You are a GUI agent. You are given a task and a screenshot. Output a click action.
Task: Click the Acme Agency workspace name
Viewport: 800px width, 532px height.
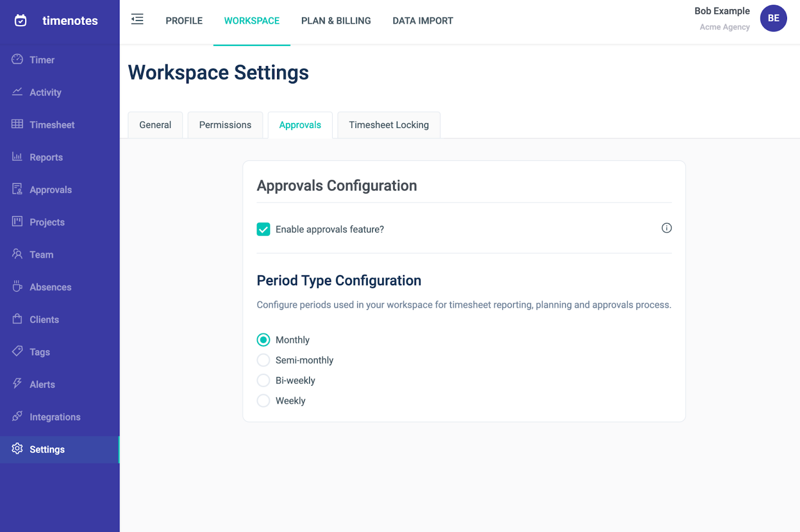click(x=724, y=27)
